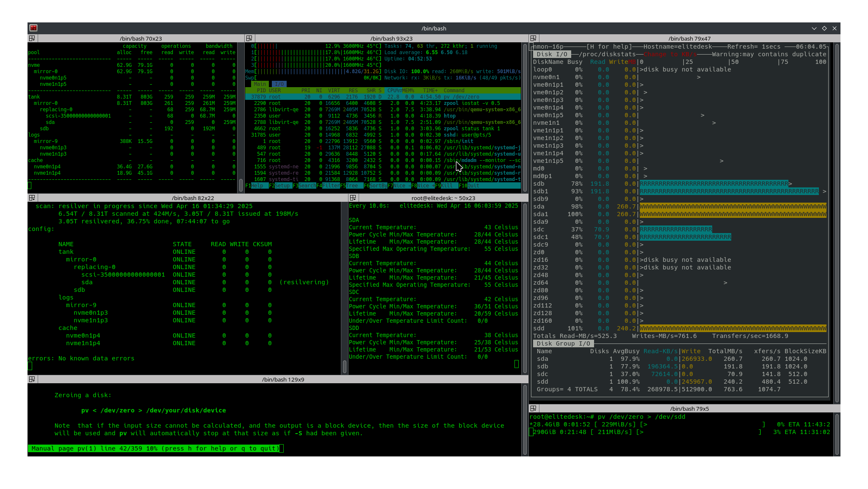Click the F9 Kill button in htop
This screenshot has width=868, height=489.
(x=447, y=186)
